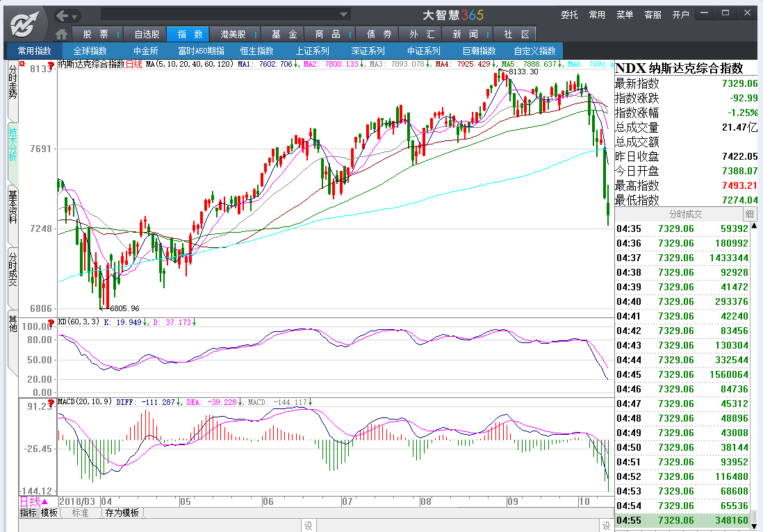Click help icon on main K-line chart
Screen dimensions: 763x532
[51, 65]
